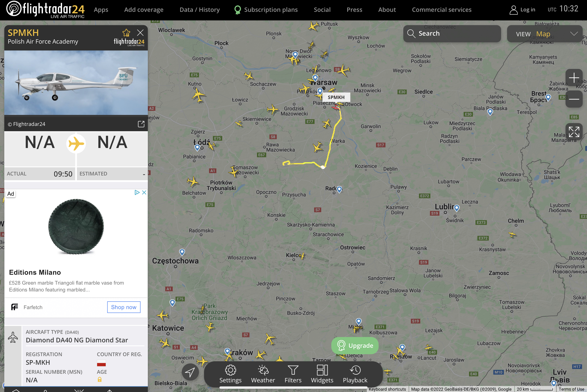Click the green Upgrade button

[355, 346]
